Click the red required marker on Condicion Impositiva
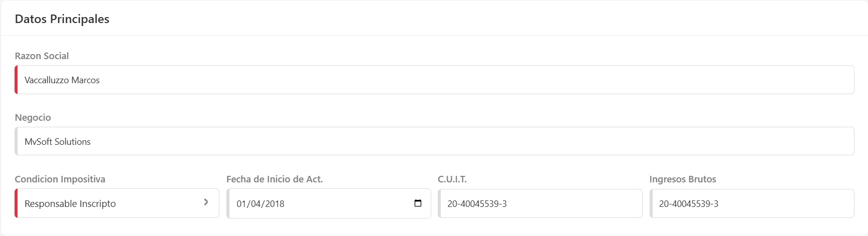The image size is (868, 236). point(16,203)
